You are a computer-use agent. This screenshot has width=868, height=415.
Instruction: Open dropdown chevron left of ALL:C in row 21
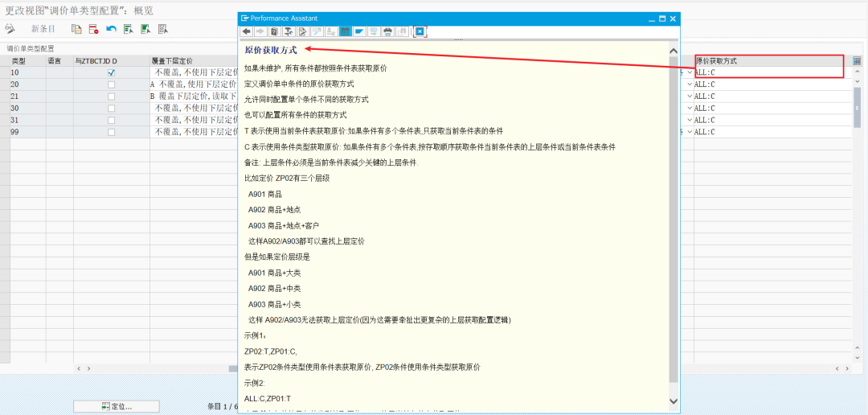[690, 97]
